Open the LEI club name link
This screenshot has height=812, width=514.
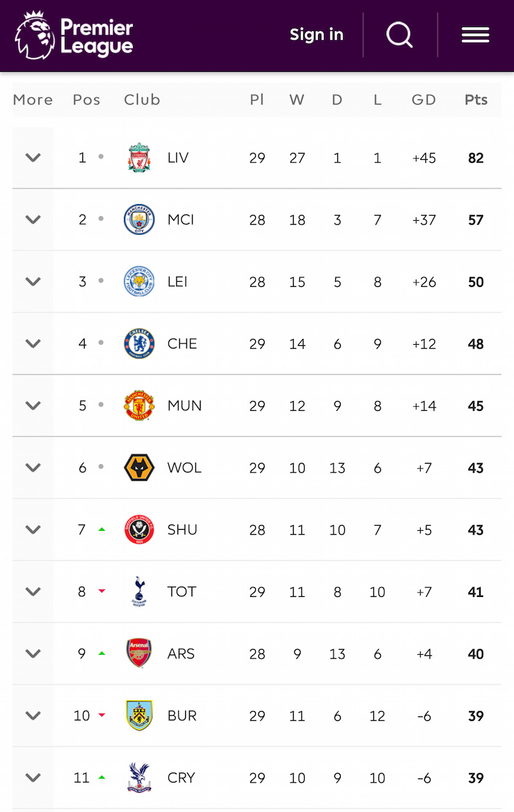pyautogui.click(x=177, y=282)
